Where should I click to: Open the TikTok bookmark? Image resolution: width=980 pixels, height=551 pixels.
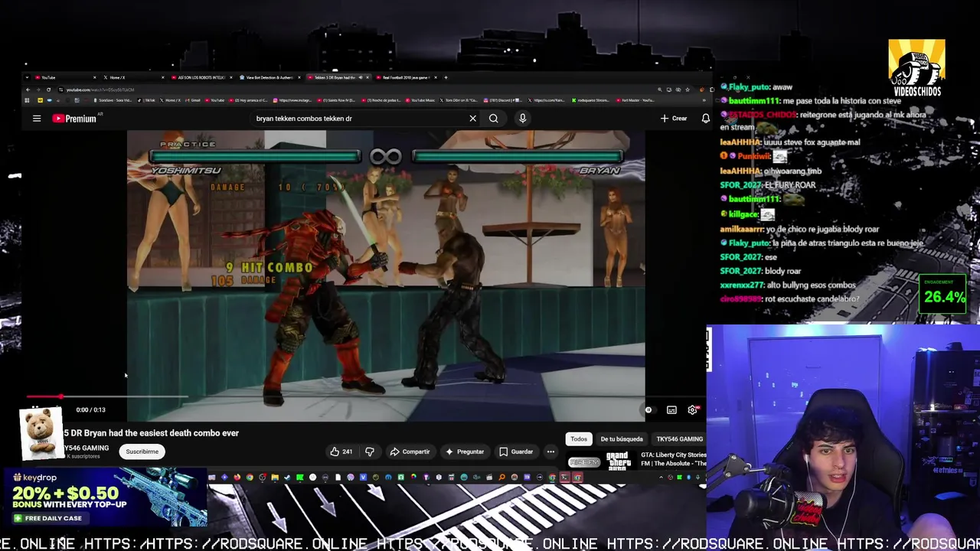point(146,100)
